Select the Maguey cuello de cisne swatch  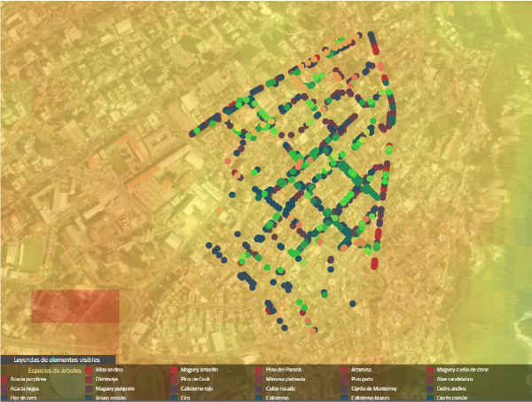430,369
